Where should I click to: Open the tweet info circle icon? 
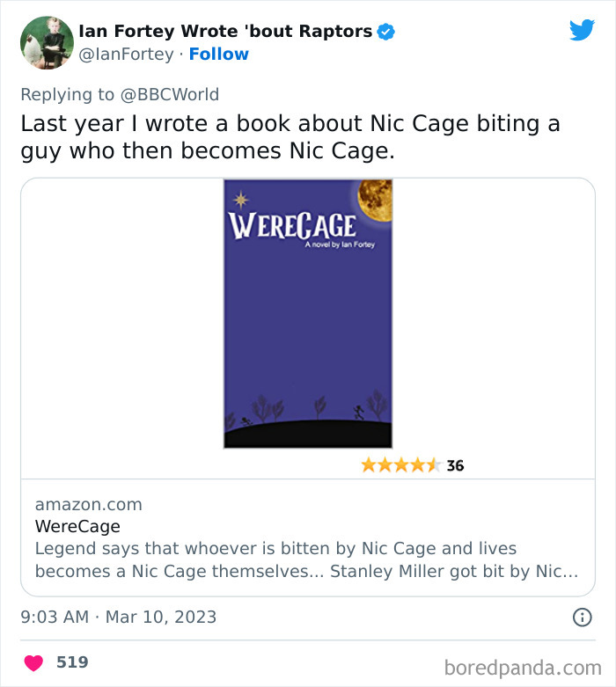coord(582,618)
